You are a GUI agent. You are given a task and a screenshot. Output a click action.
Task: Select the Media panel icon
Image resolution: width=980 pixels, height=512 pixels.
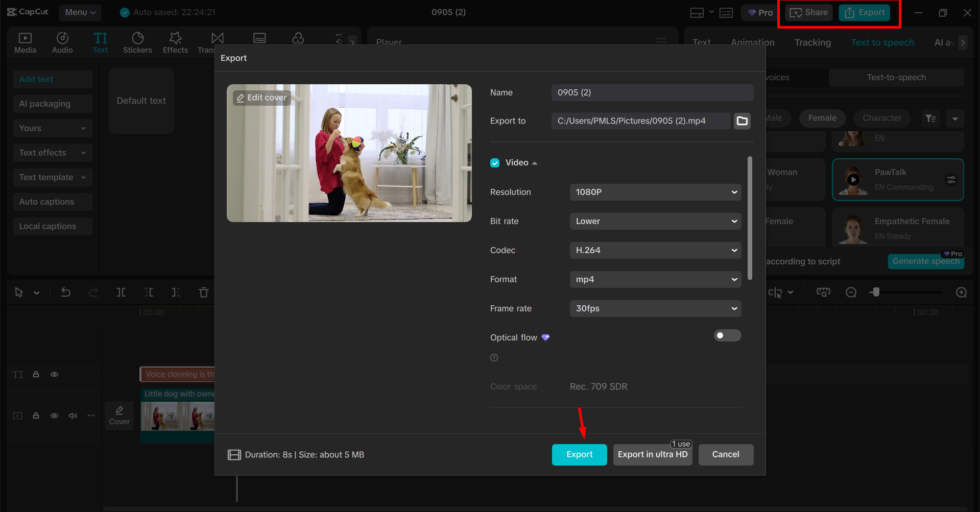pyautogui.click(x=25, y=42)
